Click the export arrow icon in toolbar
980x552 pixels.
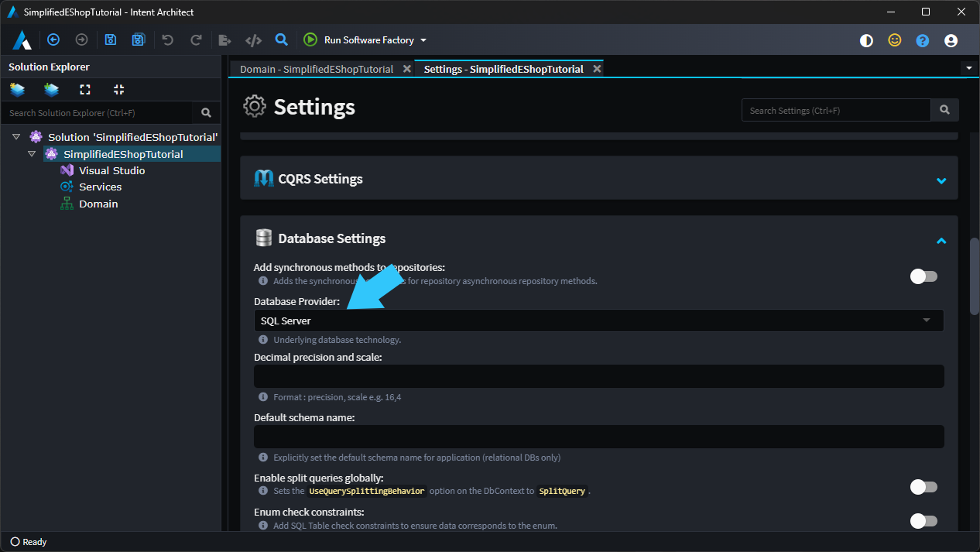[x=224, y=40]
